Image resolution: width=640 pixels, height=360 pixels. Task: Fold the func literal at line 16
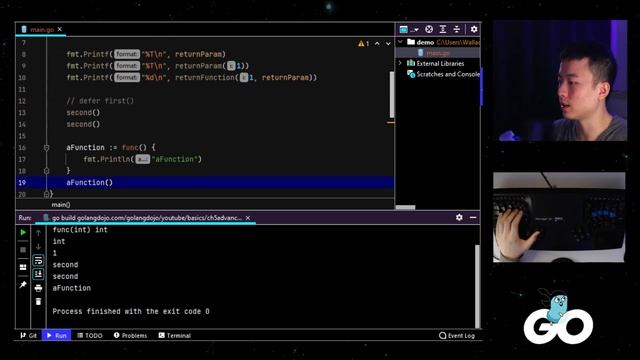click(x=47, y=148)
